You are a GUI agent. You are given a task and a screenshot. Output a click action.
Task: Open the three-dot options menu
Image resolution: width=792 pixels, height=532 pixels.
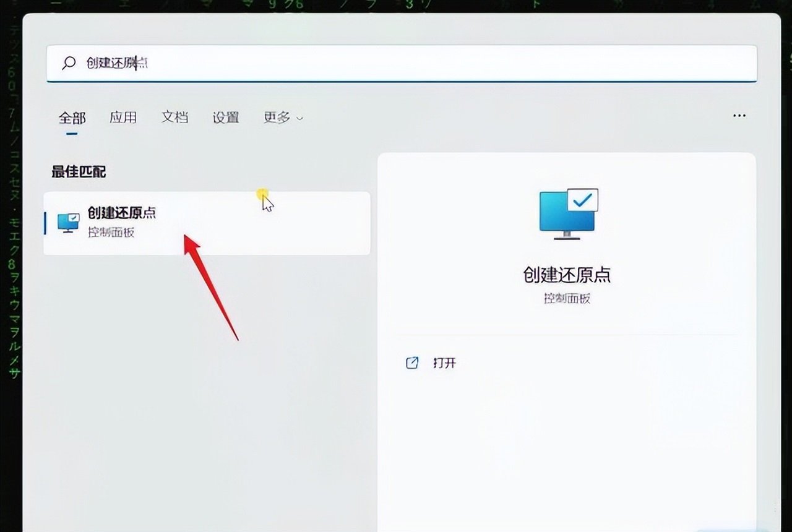click(x=739, y=116)
